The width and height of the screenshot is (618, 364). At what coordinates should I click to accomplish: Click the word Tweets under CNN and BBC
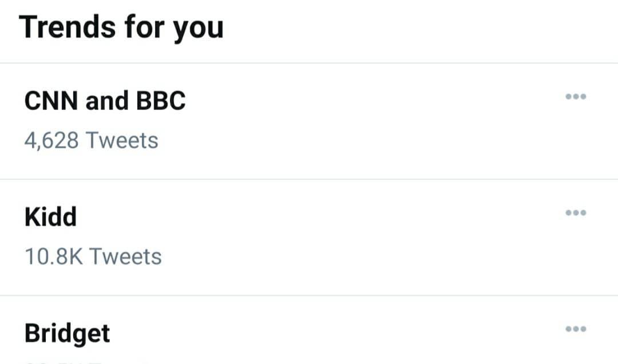click(122, 140)
